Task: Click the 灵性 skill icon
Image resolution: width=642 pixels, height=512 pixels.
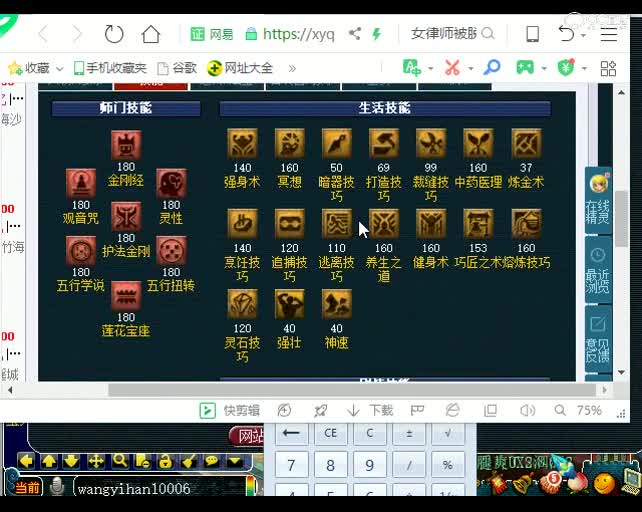Action: tap(171, 183)
